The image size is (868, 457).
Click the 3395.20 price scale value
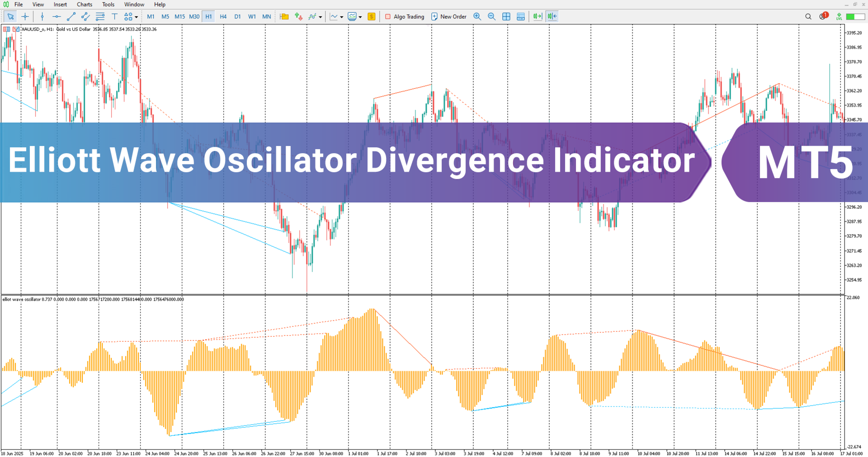pyautogui.click(x=854, y=33)
